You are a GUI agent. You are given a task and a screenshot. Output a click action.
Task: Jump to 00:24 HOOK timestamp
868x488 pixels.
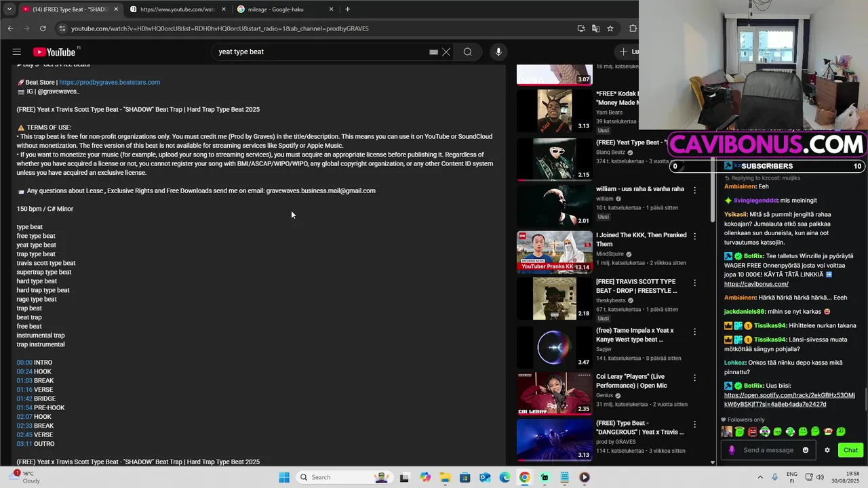pos(24,371)
